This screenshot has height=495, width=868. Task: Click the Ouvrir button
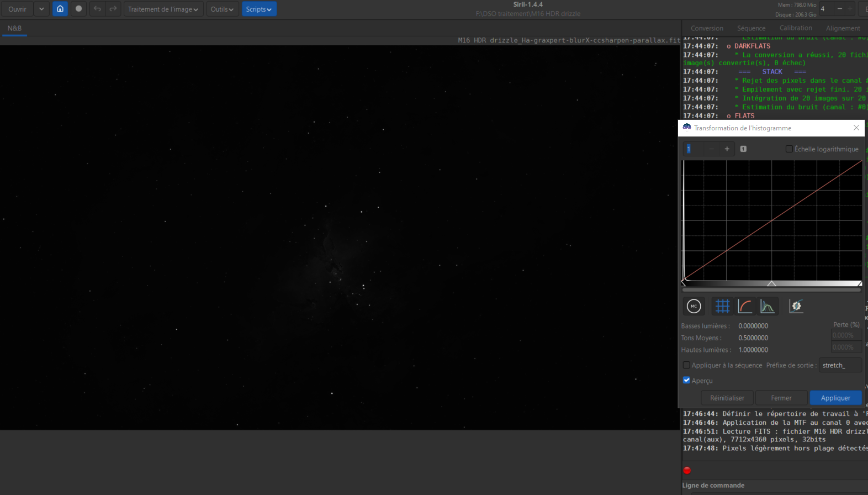[x=17, y=9]
